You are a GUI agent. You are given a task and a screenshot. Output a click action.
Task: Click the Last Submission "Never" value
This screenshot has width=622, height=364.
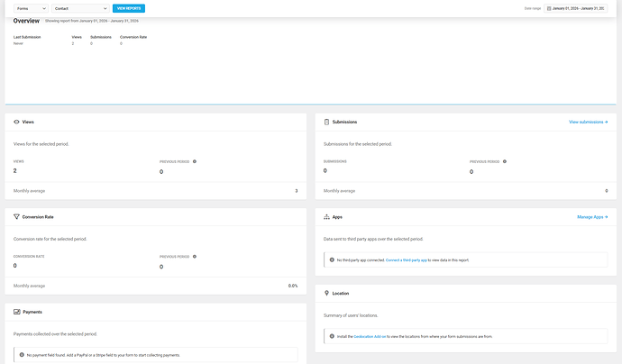[18, 43]
